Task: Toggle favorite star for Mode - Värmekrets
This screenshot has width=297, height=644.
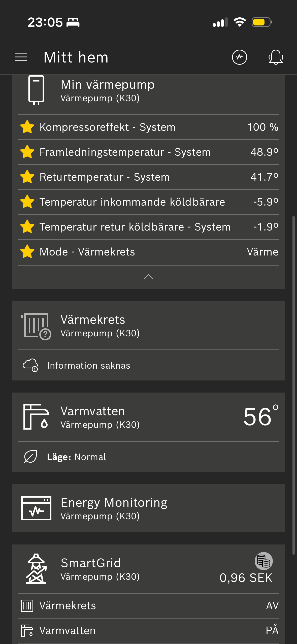Action: (27, 252)
